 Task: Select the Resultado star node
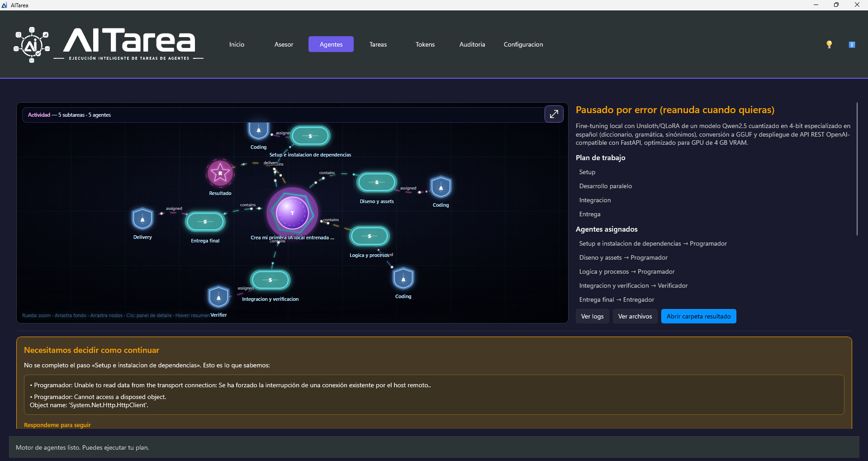point(220,173)
